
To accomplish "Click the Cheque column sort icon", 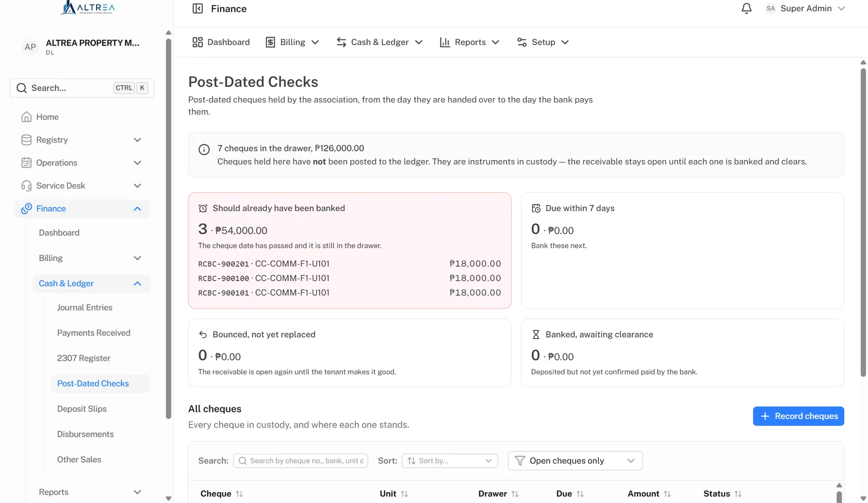I will 239,494.
